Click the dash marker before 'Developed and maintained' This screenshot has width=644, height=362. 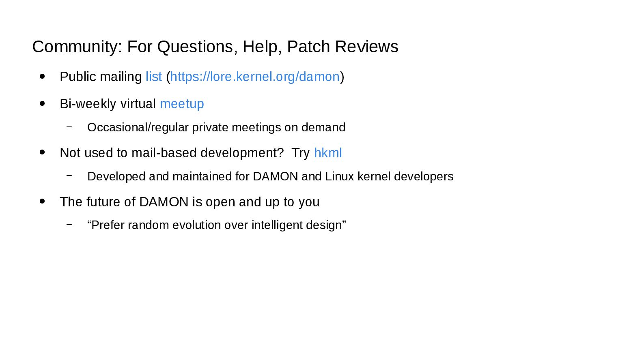(69, 176)
